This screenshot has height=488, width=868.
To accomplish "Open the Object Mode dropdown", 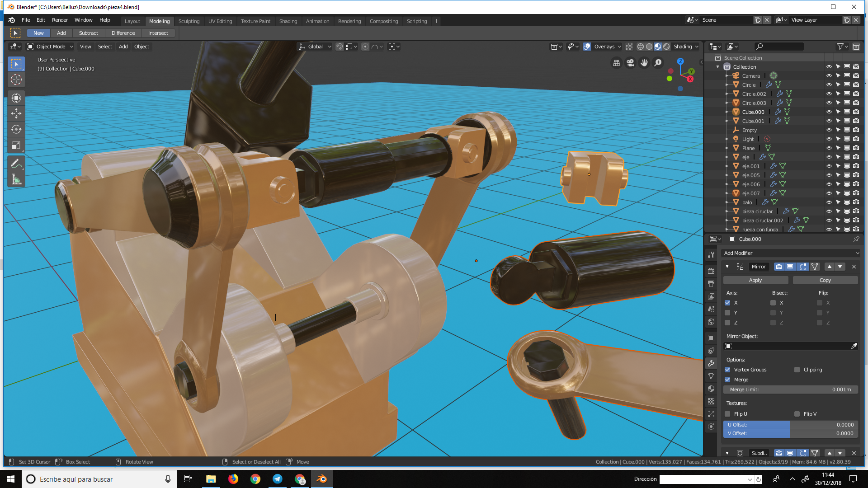I will [50, 47].
